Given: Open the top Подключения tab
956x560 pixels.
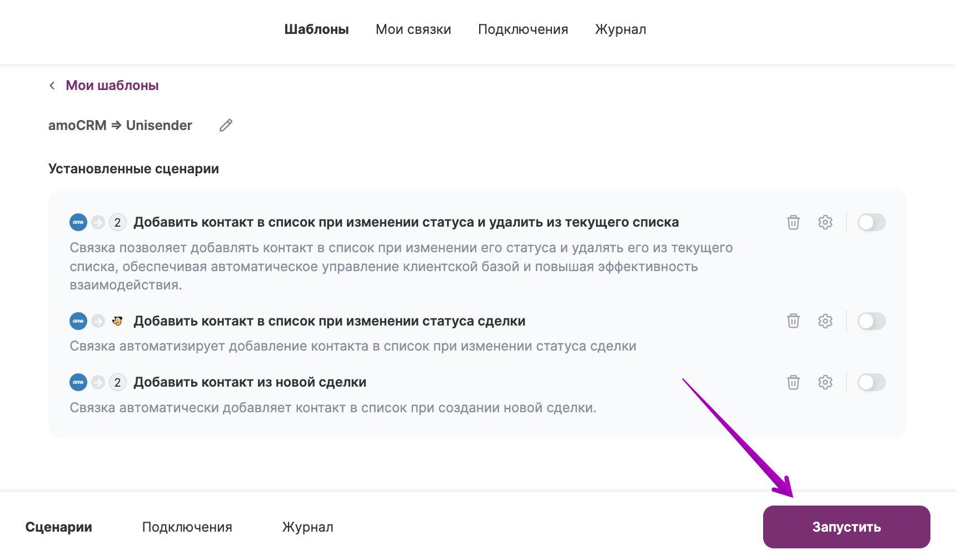Looking at the screenshot, I should (x=523, y=29).
